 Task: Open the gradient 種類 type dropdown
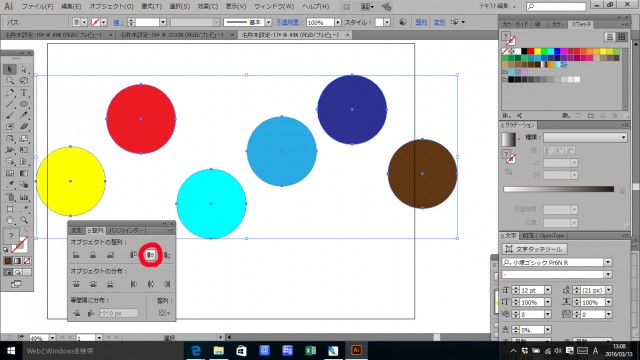click(623, 138)
